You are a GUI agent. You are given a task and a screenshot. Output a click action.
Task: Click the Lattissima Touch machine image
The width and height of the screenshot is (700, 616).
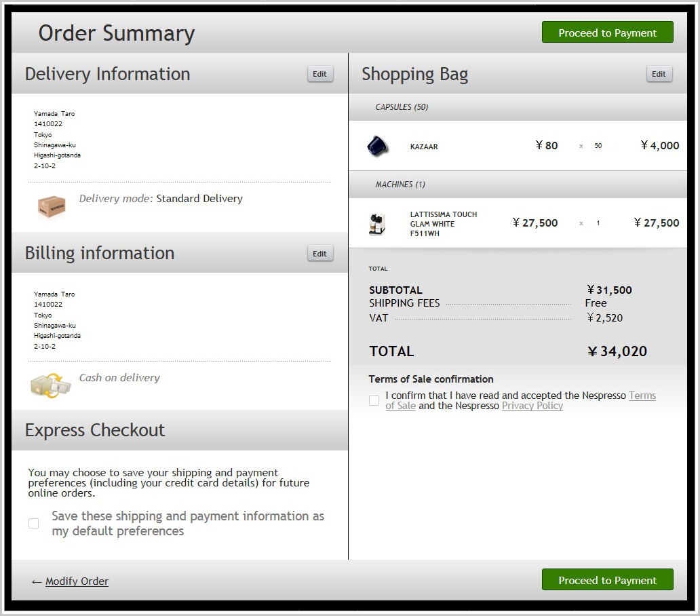click(376, 223)
